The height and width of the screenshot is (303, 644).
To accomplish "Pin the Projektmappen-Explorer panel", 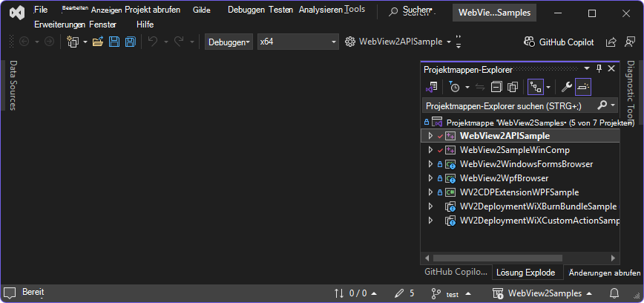I will point(599,68).
